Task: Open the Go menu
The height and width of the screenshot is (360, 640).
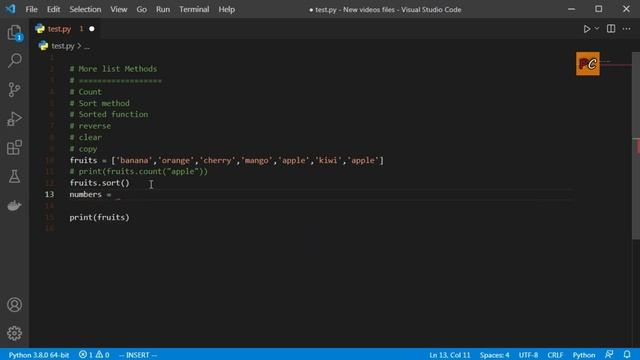Action: click(x=141, y=9)
